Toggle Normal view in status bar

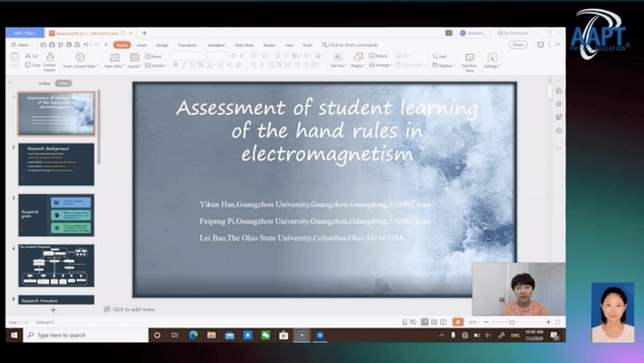(425, 322)
